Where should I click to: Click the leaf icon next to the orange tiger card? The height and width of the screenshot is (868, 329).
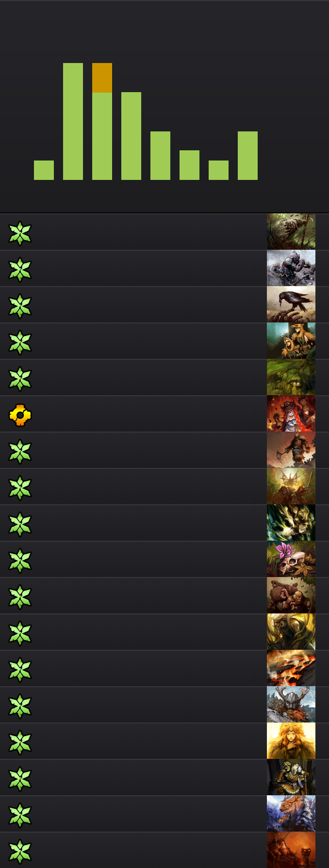(20, 815)
